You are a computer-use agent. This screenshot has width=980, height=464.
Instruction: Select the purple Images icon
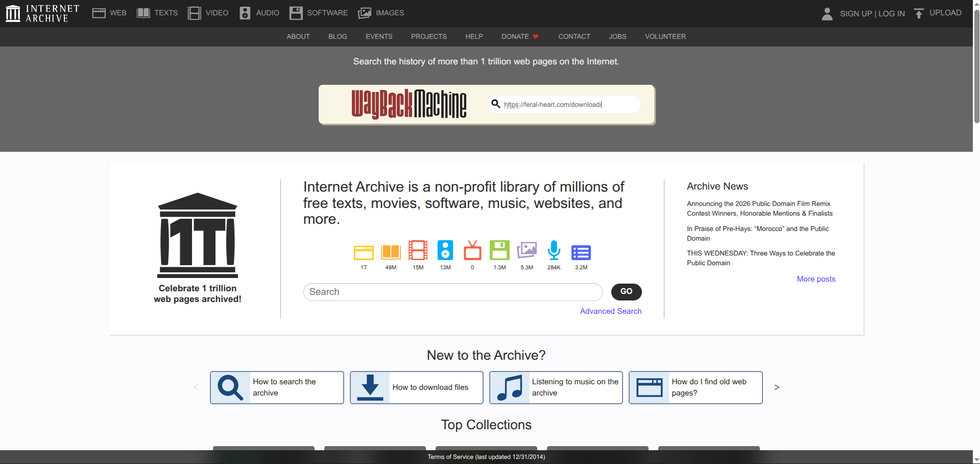(527, 250)
